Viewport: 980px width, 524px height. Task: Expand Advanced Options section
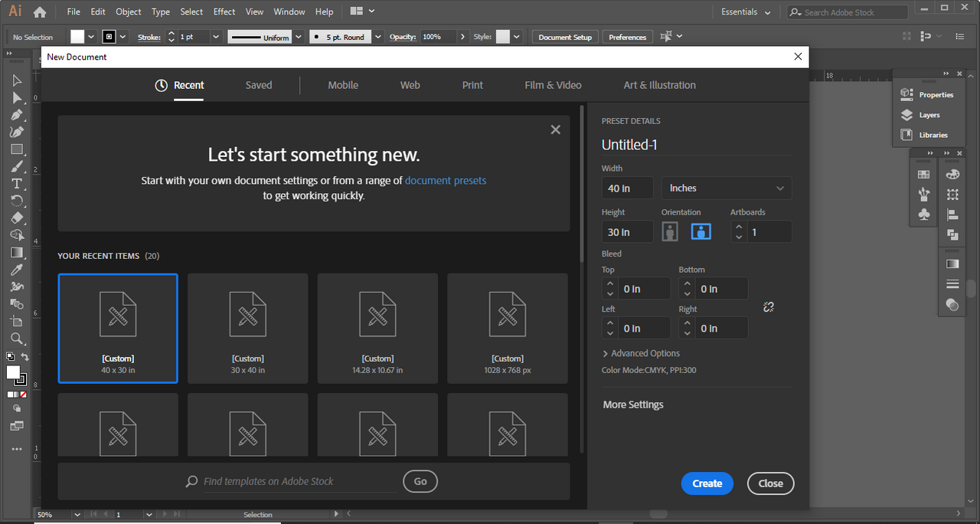coord(641,353)
